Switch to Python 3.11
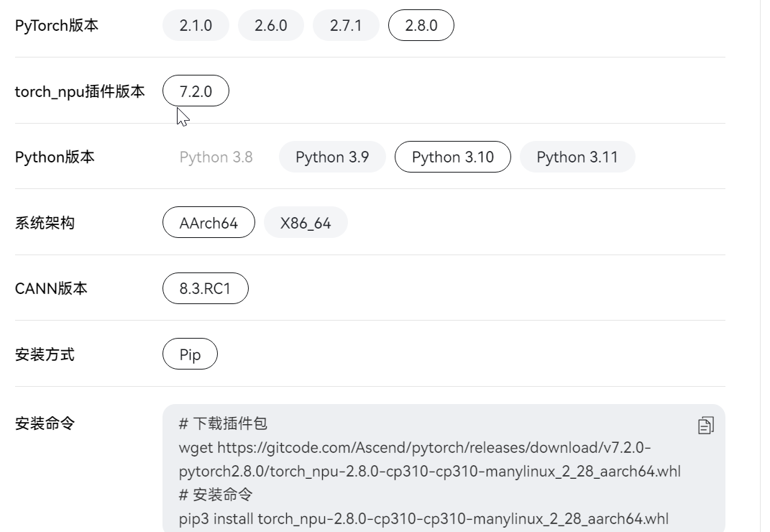Image resolution: width=770 pixels, height=532 pixels. (x=577, y=157)
